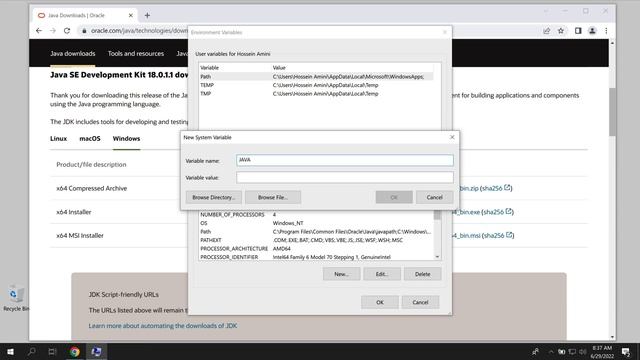Image resolution: width=640 pixels, height=360 pixels.
Task: Click x64 Compressed Archive row text
Action: click(91, 188)
